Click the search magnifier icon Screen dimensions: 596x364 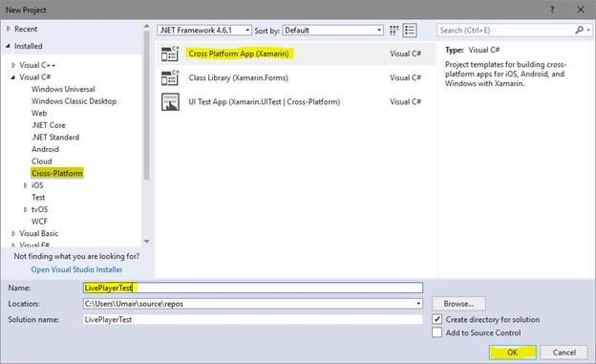click(x=579, y=30)
